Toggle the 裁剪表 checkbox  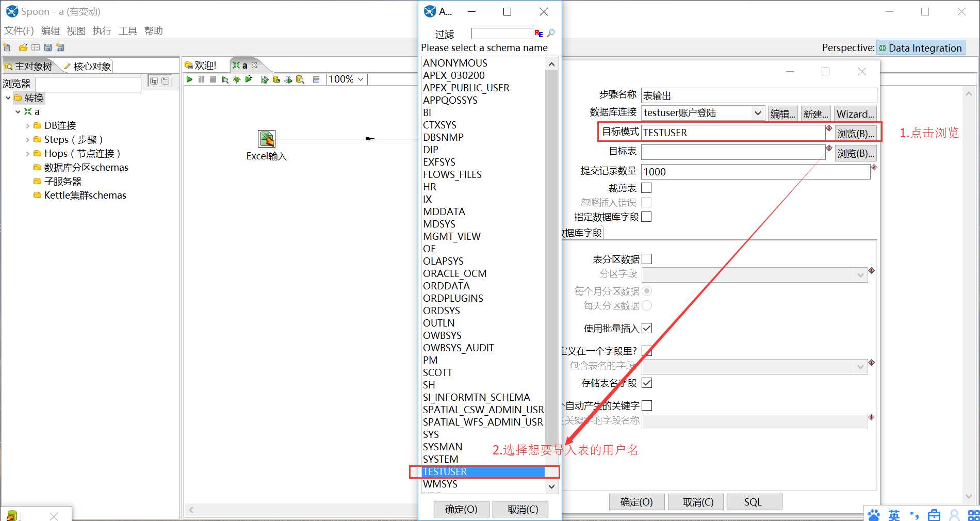click(646, 188)
